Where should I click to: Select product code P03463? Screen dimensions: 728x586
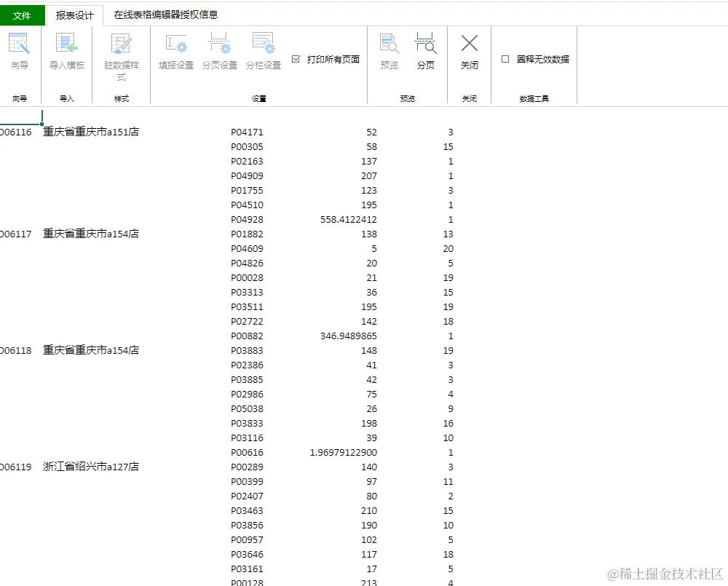pos(247,511)
